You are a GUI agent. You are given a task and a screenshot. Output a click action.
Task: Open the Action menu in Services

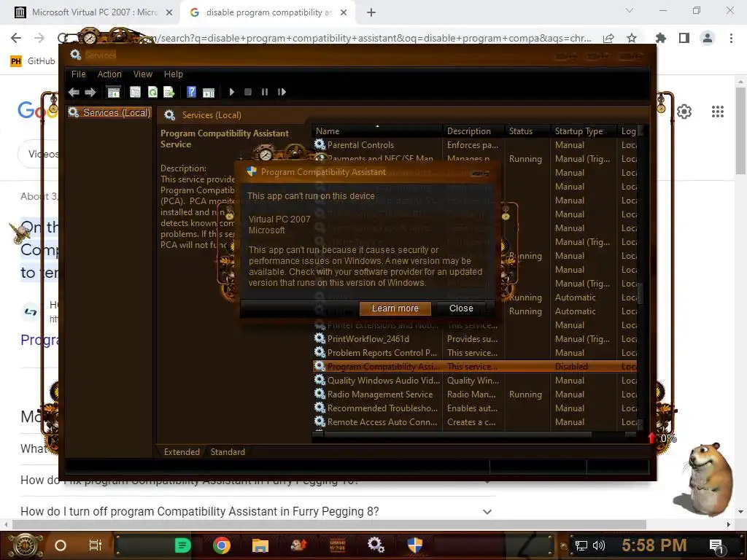[x=109, y=74]
